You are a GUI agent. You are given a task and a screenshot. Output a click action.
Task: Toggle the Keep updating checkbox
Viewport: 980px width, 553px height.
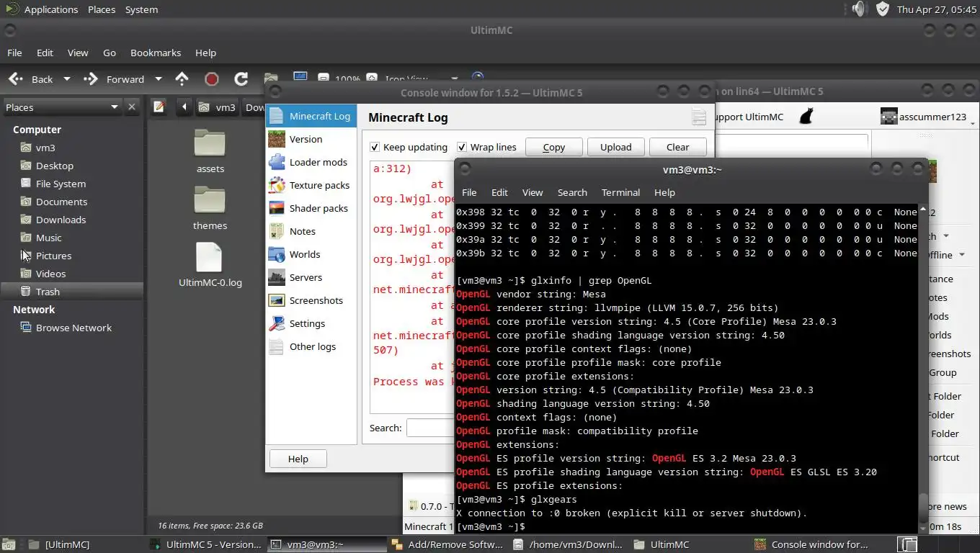(375, 147)
